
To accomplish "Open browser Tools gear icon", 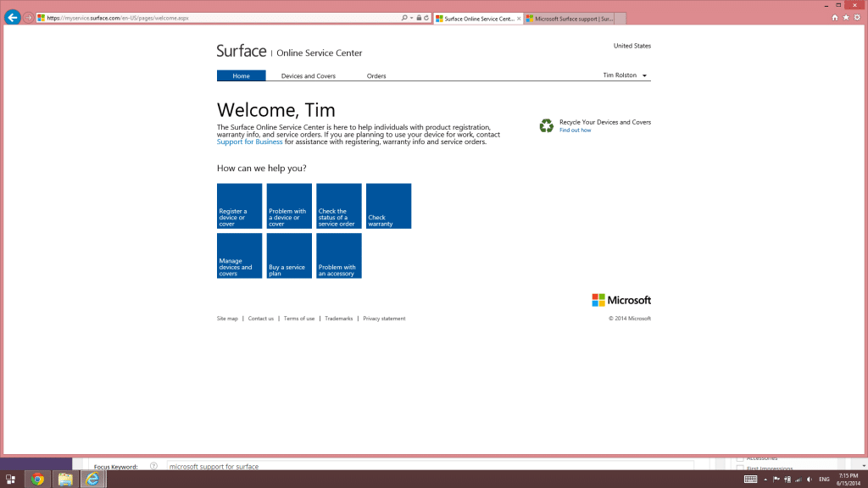I will click(857, 18).
